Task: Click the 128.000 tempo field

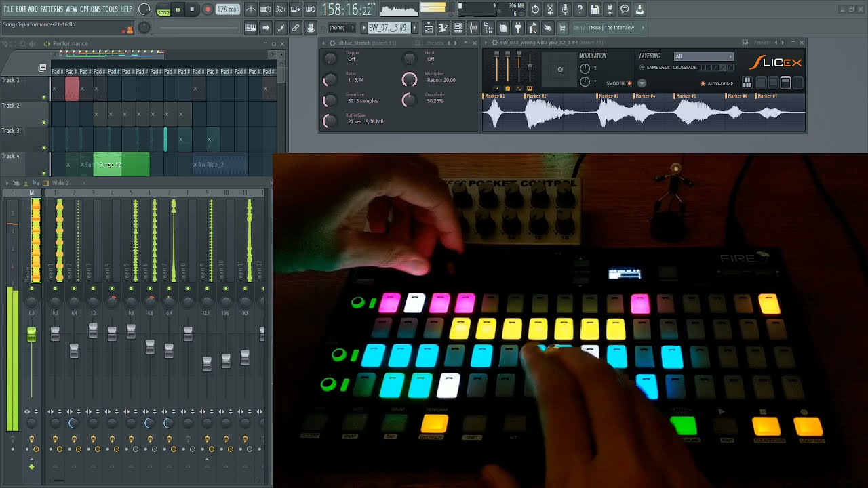Action: point(227,9)
